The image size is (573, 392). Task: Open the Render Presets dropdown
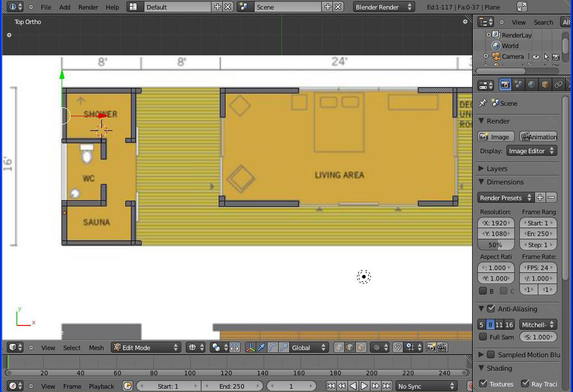point(505,197)
